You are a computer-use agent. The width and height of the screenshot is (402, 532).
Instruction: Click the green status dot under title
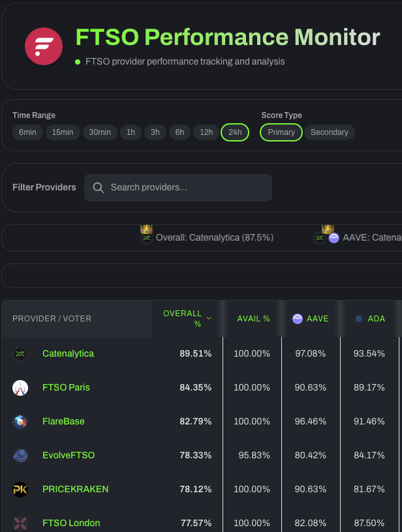pos(78,62)
